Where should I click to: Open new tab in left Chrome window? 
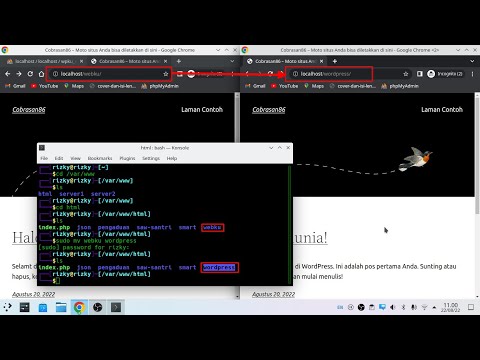(179, 61)
